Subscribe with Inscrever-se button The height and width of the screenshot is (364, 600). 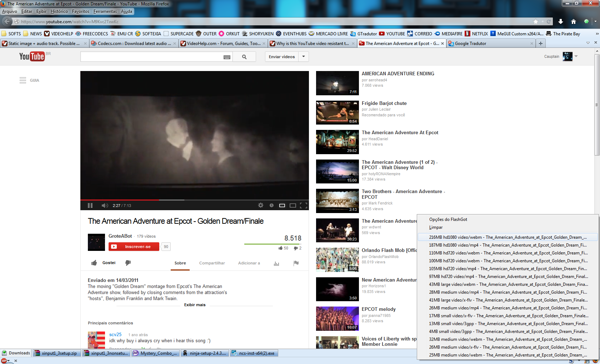[134, 247]
